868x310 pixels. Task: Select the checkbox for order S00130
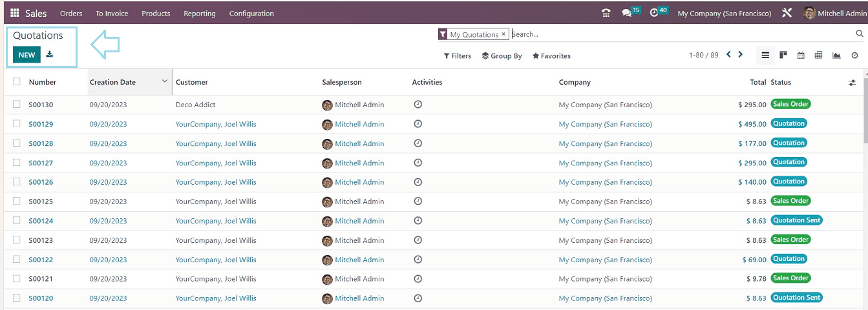pyautogui.click(x=16, y=105)
